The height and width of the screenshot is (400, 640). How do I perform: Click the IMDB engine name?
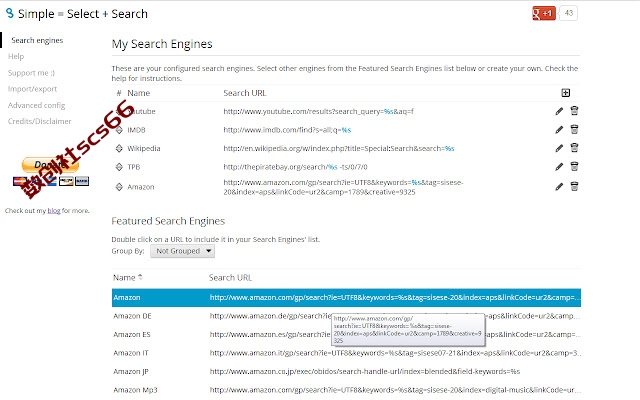point(136,130)
